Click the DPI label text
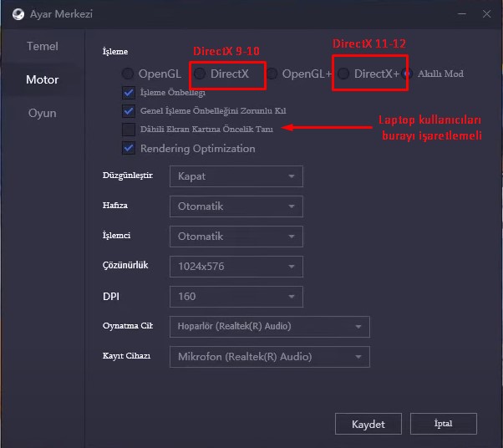503x448 pixels. click(x=111, y=296)
